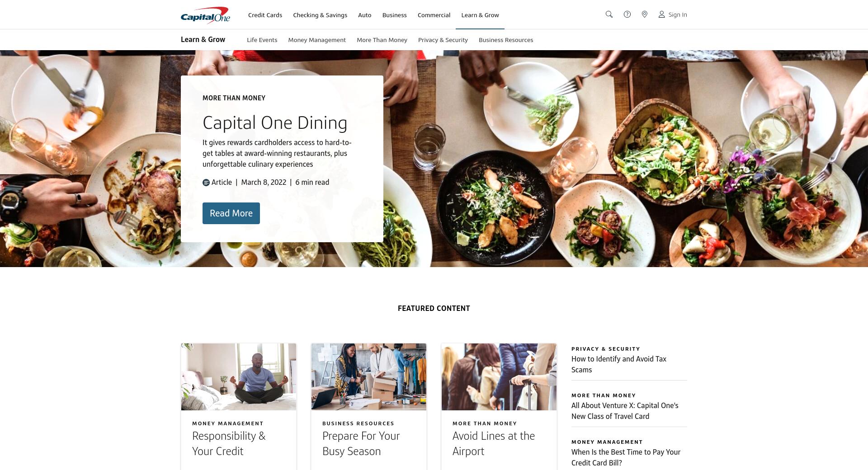The height and width of the screenshot is (470, 868).
Task: Open Business Resources tab
Action: pos(506,40)
